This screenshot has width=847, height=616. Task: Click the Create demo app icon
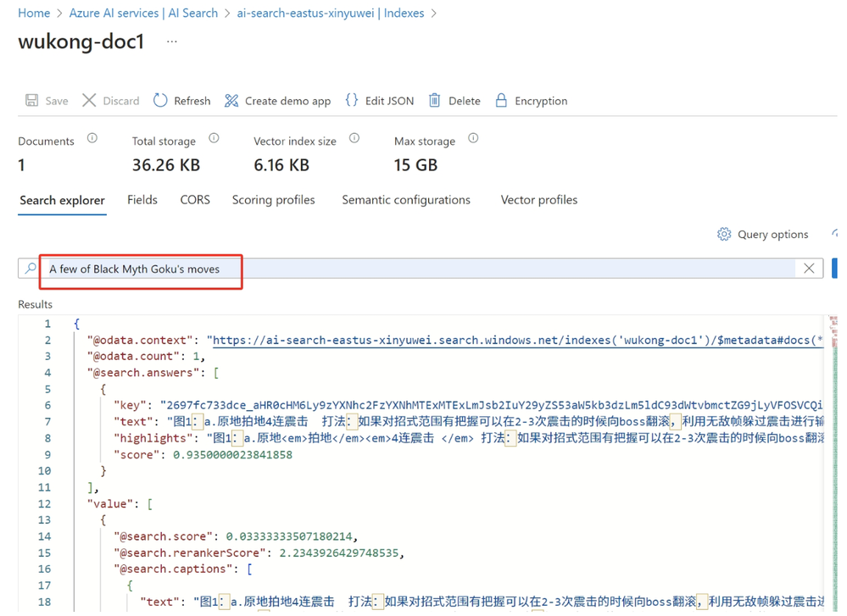click(231, 101)
